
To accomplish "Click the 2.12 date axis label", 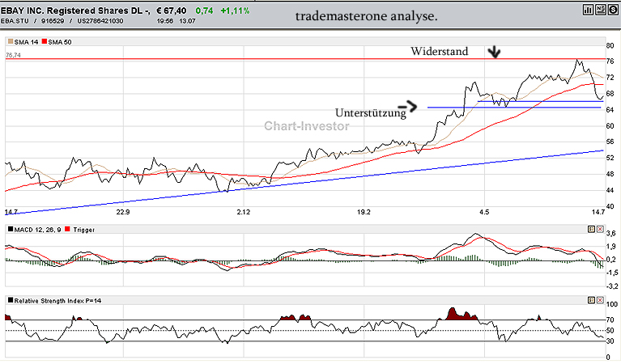I will (x=244, y=212).
